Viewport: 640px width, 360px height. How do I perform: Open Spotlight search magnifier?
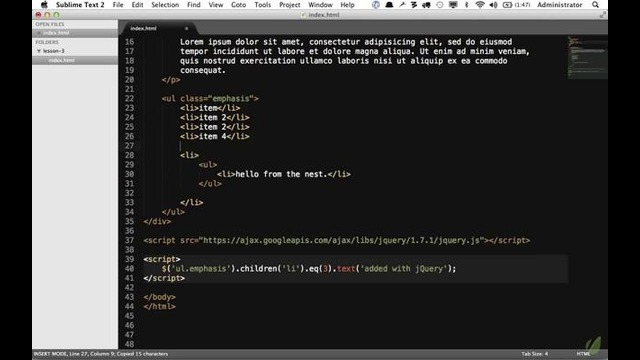[596, 5]
